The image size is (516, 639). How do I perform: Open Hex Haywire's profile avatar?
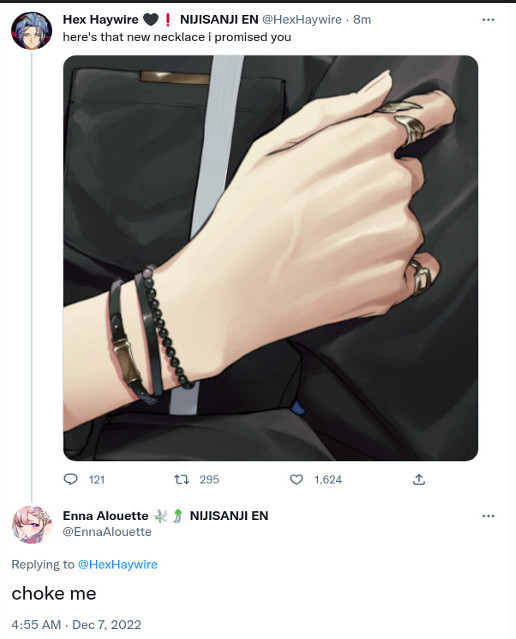31,31
